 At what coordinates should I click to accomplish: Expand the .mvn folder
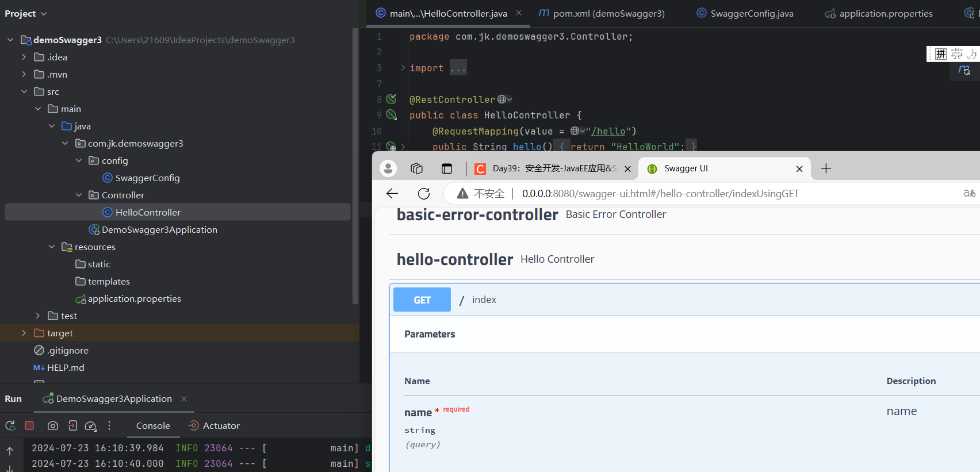[24, 74]
